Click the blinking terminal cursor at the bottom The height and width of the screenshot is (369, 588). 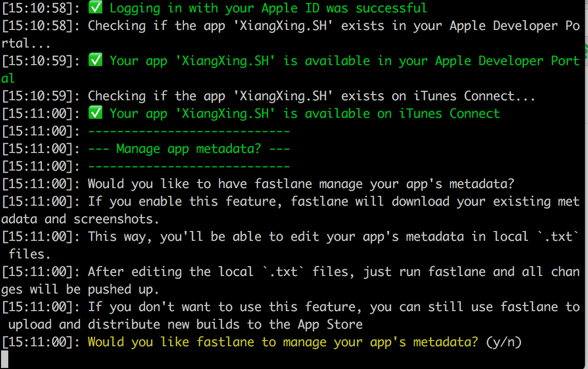(4, 360)
